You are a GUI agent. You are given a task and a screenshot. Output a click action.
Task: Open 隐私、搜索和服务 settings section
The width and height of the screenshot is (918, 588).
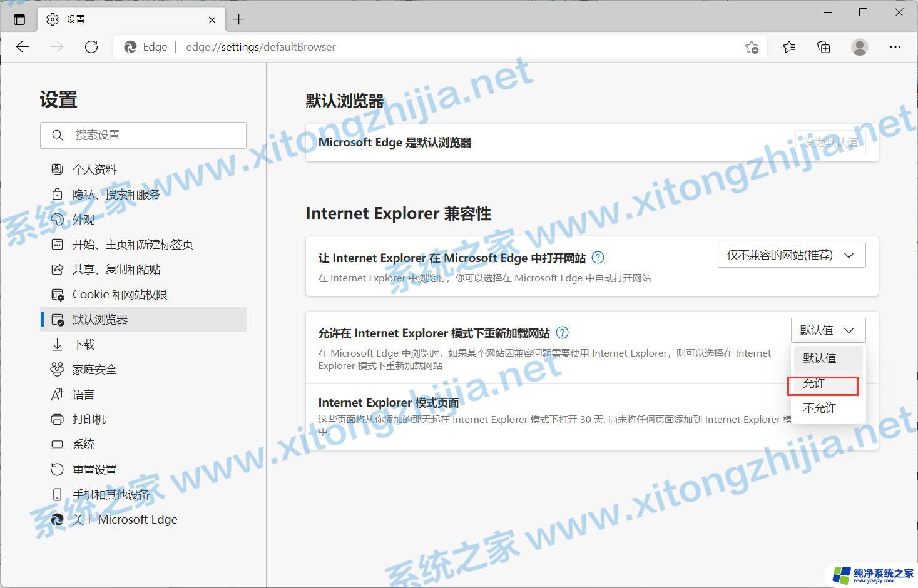[x=143, y=194]
